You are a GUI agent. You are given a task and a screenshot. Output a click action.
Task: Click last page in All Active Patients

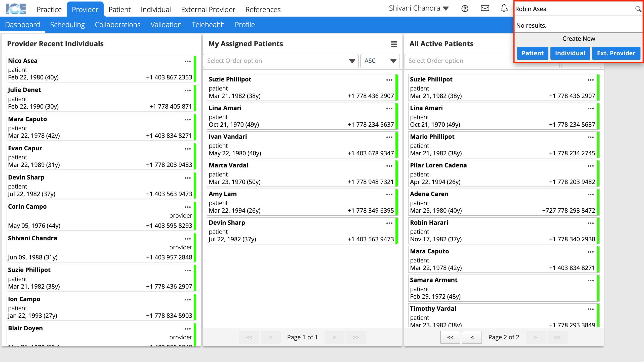point(557,337)
